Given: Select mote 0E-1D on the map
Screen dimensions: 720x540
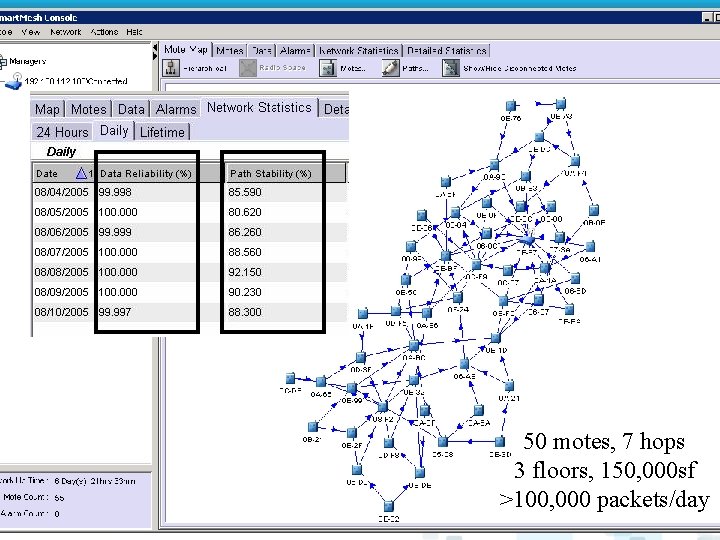Looking at the screenshot, I should [x=495, y=338].
